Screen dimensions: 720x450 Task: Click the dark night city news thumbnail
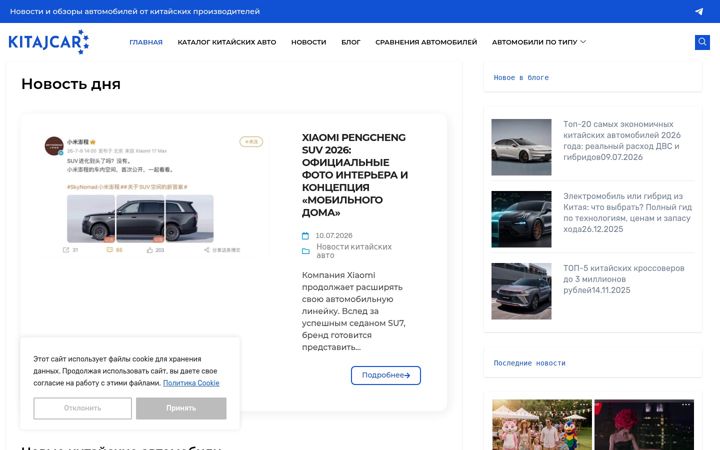[x=644, y=425]
